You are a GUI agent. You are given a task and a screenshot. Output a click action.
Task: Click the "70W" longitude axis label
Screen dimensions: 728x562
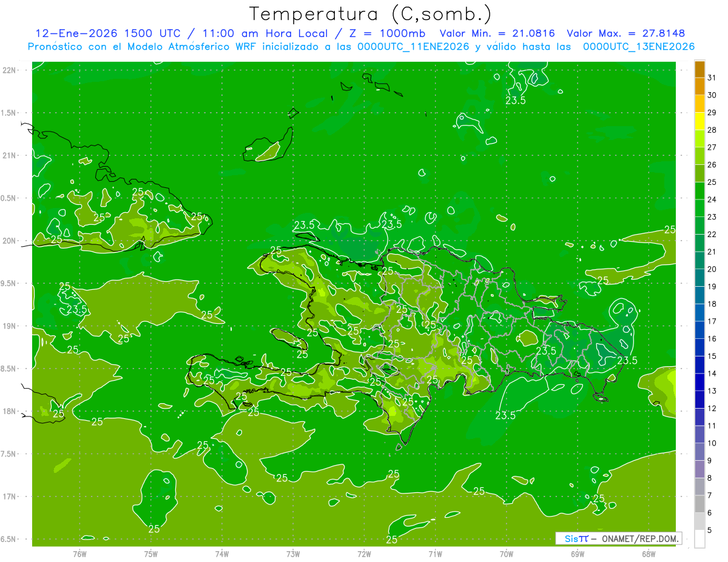[x=507, y=554]
